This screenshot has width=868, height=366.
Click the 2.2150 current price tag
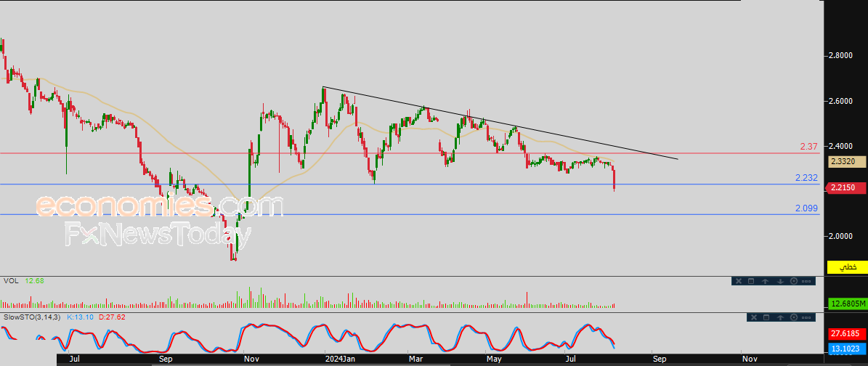coord(846,188)
